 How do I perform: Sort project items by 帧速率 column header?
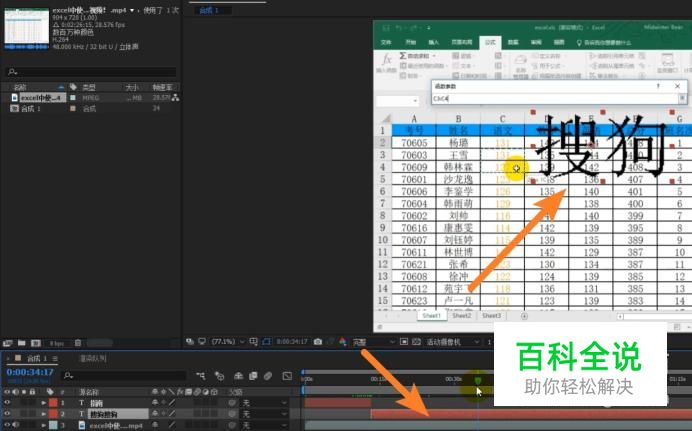pyautogui.click(x=162, y=87)
